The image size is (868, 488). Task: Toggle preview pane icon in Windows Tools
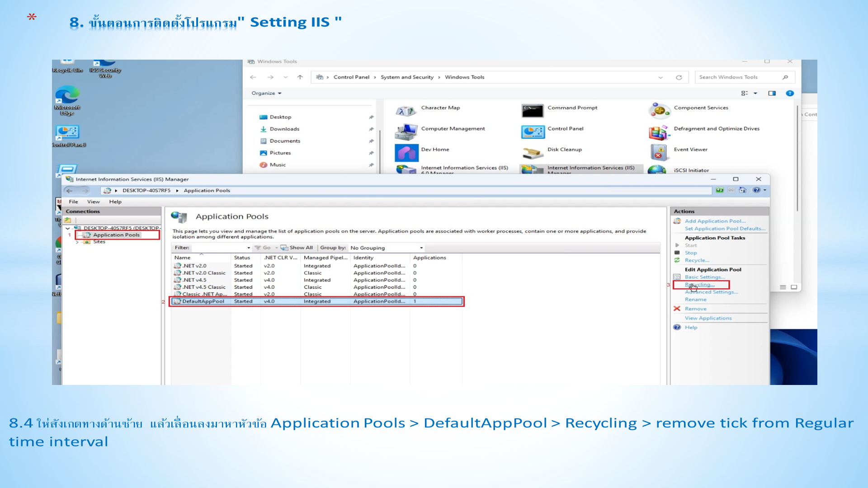772,93
